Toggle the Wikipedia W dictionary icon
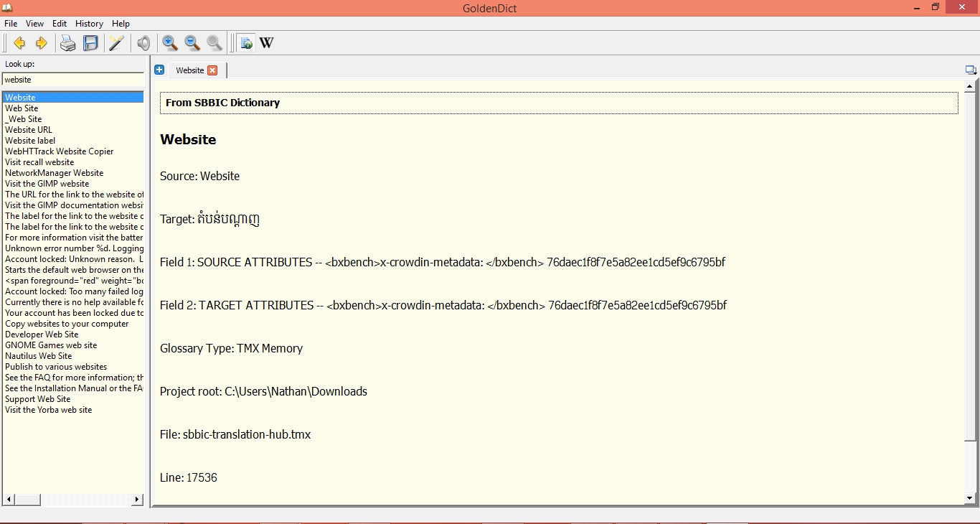The width and height of the screenshot is (980, 524). pos(266,43)
